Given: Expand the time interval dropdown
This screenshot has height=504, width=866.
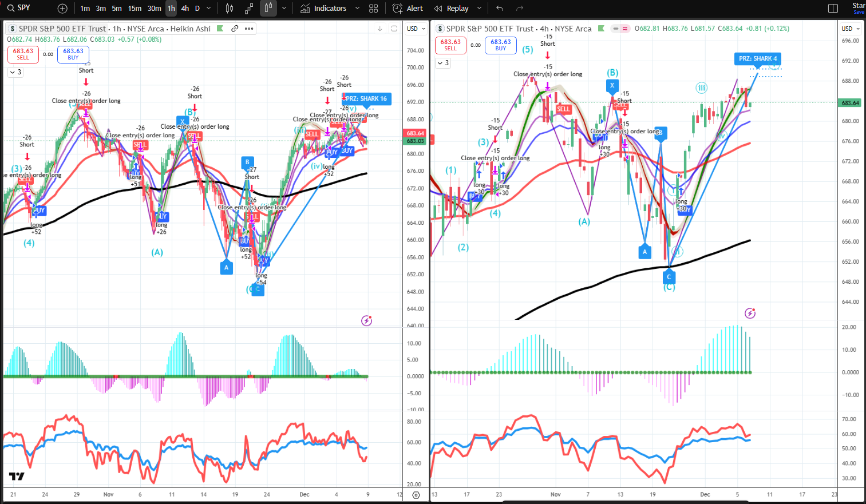Looking at the screenshot, I should tap(209, 9).
